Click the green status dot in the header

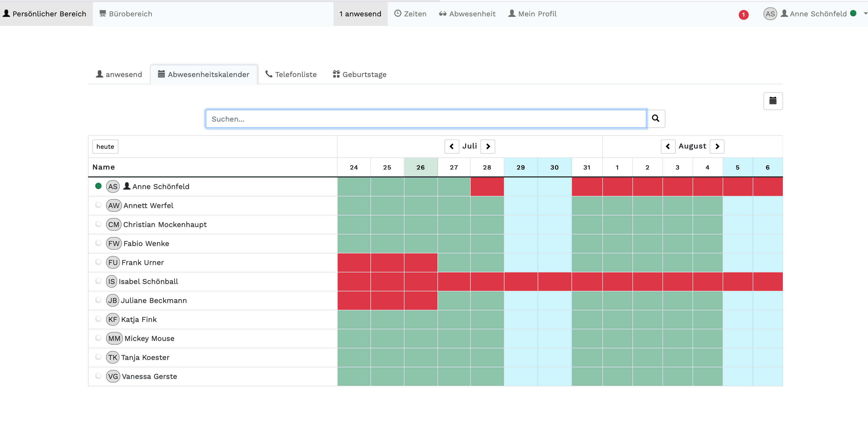853,13
